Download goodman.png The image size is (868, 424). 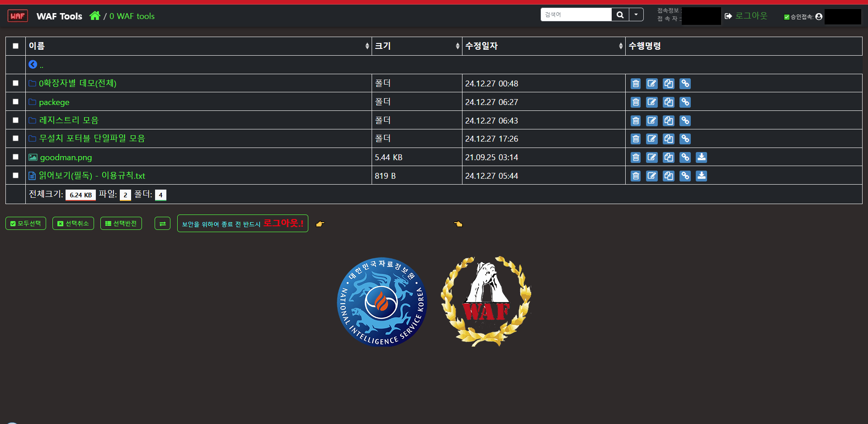click(x=701, y=157)
